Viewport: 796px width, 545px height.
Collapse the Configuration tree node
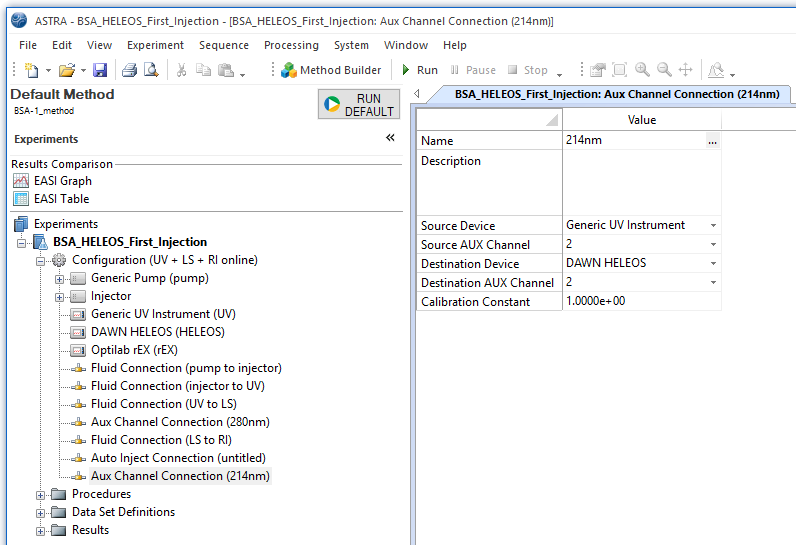click(x=41, y=260)
